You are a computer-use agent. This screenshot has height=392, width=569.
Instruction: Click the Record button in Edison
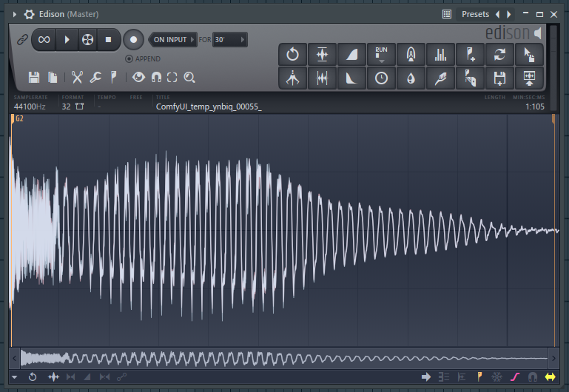[x=133, y=39]
